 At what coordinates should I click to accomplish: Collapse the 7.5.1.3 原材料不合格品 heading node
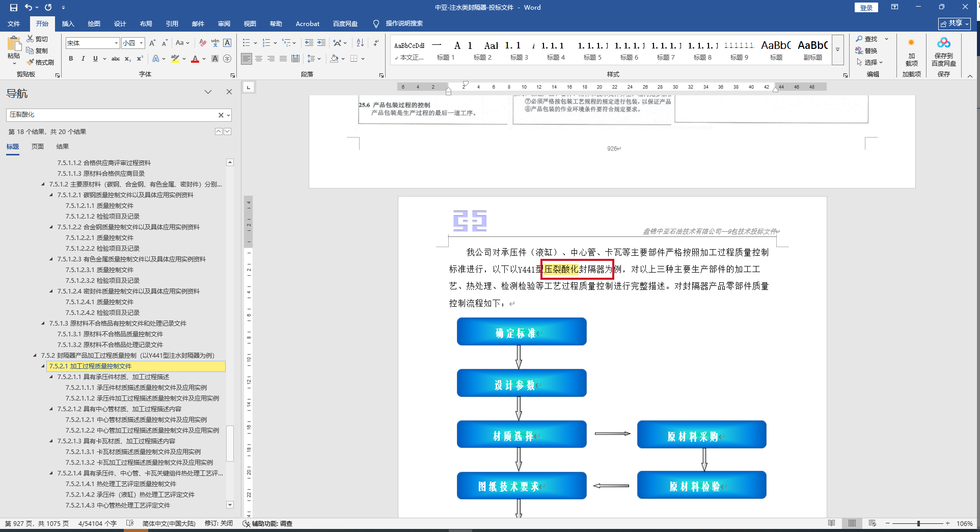click(43, 323)
